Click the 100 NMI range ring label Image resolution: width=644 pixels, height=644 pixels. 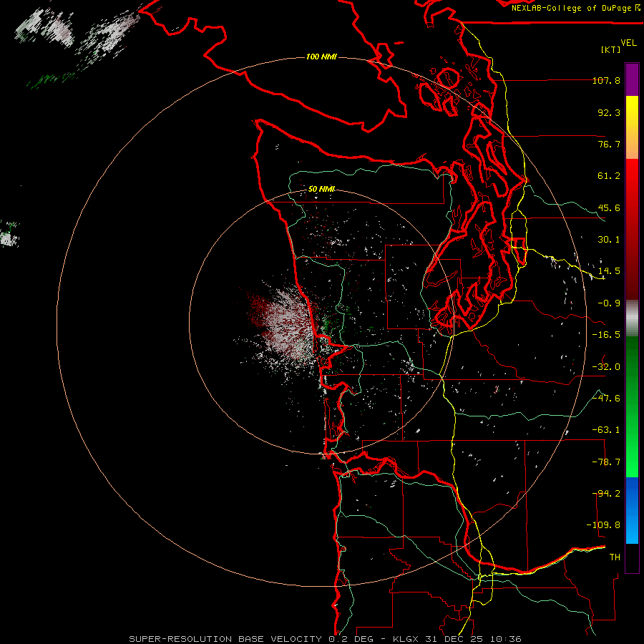pos(321,57)
